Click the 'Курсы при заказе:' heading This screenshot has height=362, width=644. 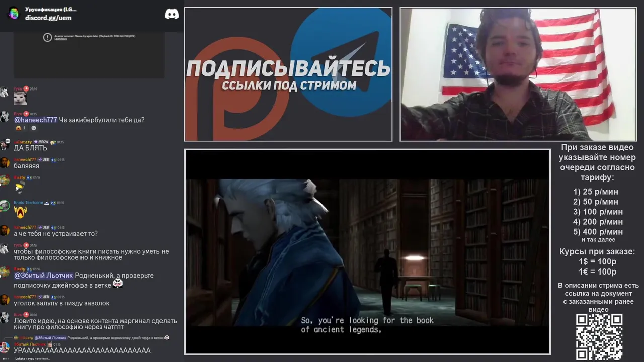click(597, 251)
